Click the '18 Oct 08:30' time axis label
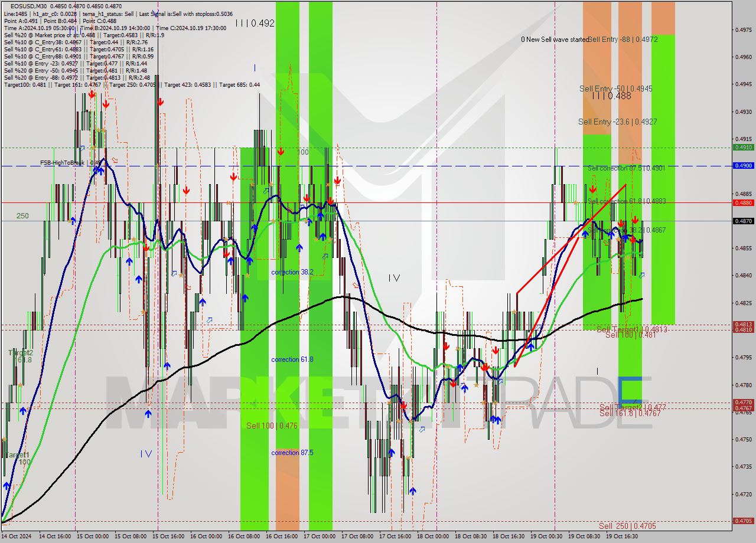Screen dimensions: 756x543 (x=471, y=537)
